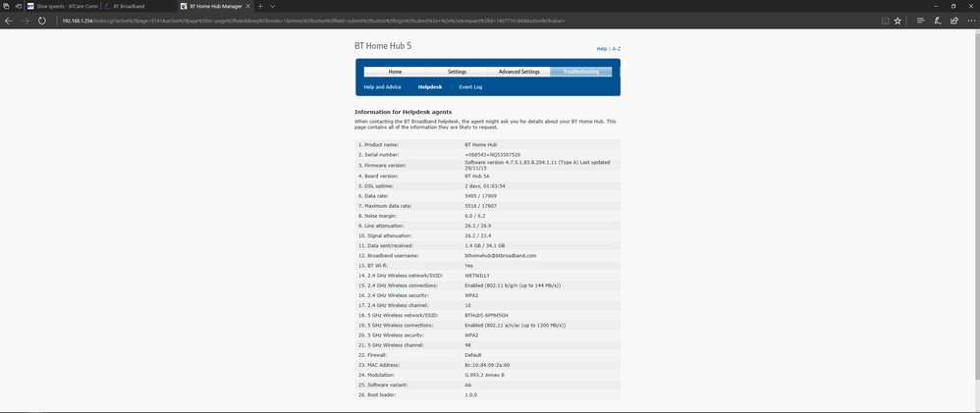Click the Firmware version value text
This screenshot has width=980, height=413.
(537, 165)
